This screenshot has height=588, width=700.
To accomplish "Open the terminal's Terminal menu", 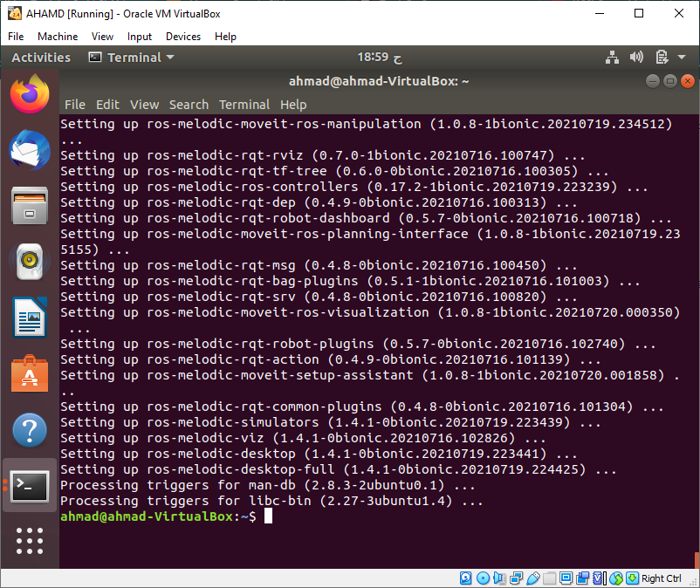I will click(244, 105).
